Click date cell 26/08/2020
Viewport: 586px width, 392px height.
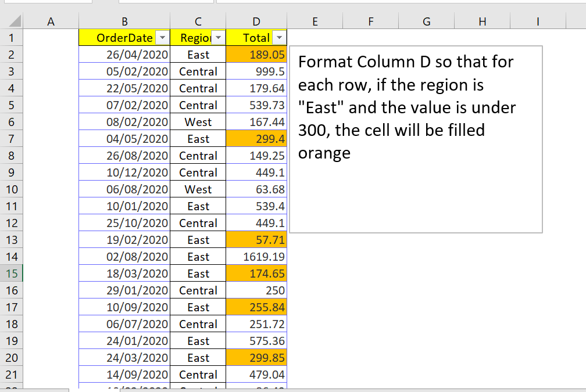coord(124,156)
